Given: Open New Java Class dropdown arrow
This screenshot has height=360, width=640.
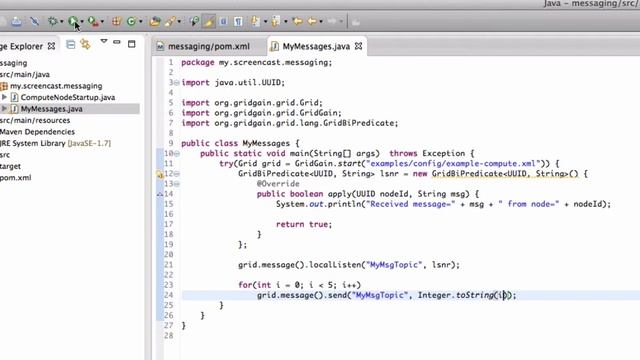Looking at the screenshot, I should pos(141,22).
